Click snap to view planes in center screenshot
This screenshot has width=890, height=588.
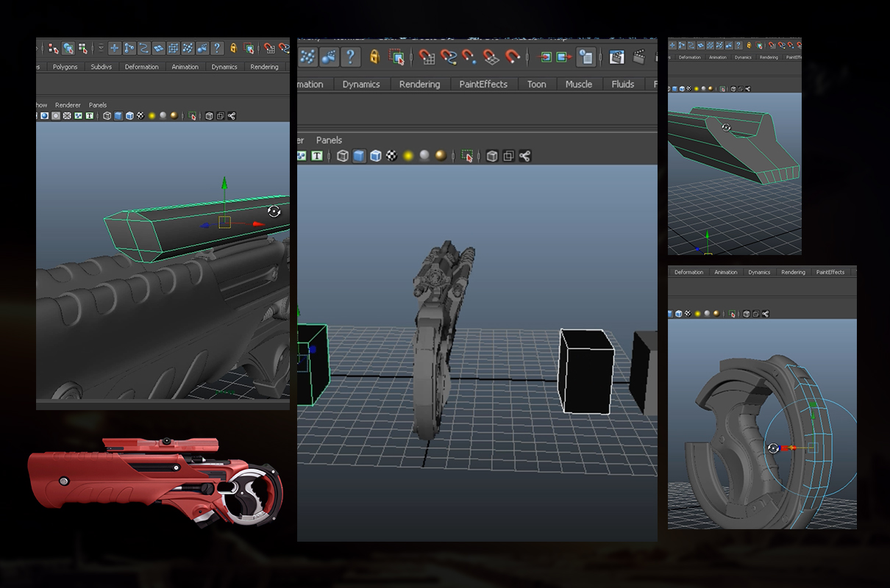pyautogui.click(x=491, y=57)
